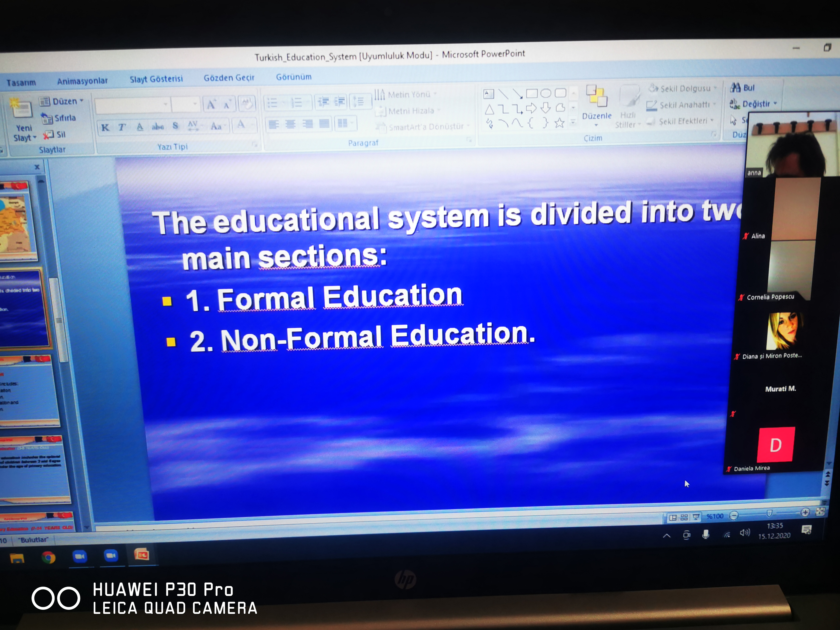Switch to the Animasyonlar tab
Image resolution: width=840 pixels, height=630 pixels.
pyautogui.click(x=82, y=81)
